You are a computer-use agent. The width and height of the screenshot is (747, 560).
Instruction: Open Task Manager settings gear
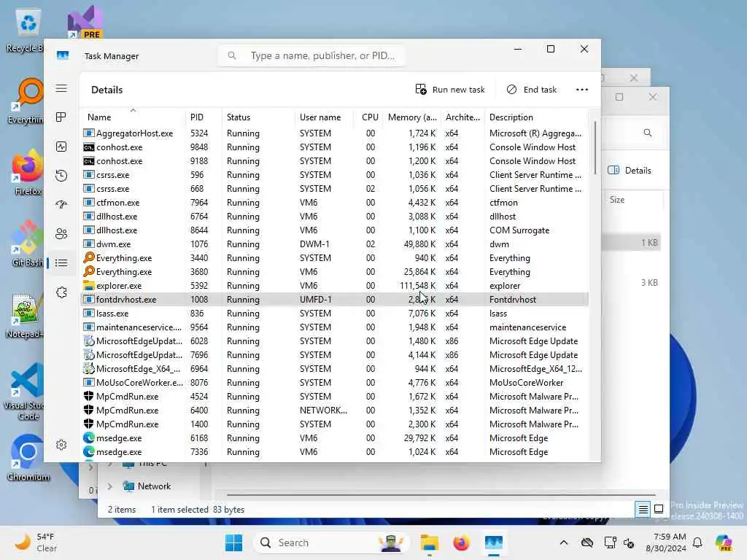point(61,445)
